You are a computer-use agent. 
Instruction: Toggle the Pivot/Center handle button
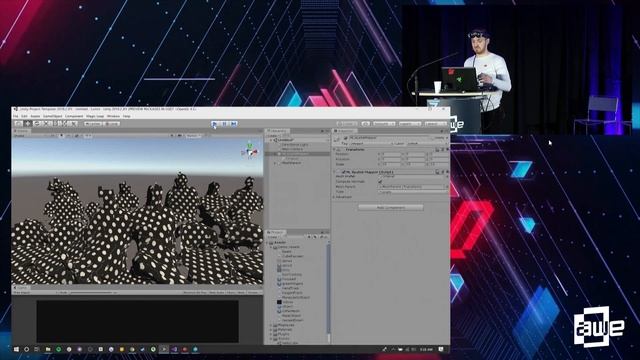(93, 123)
